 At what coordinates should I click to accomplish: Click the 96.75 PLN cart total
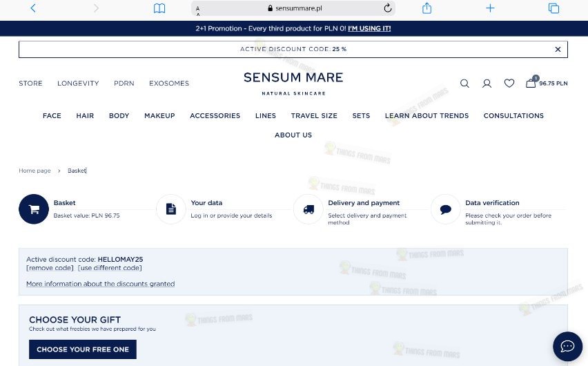(553, 84)
